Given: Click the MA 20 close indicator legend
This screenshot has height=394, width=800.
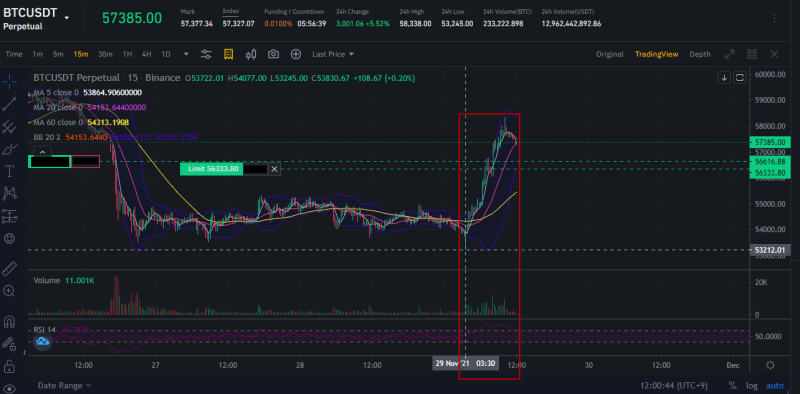Looking at the screenshot, I should point(90,107).
